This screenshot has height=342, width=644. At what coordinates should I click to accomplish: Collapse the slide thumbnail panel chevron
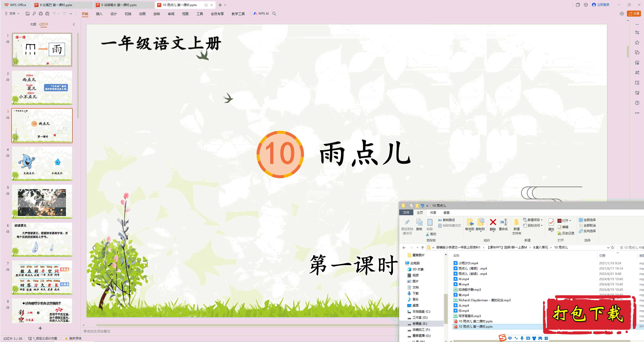[74, 24]
